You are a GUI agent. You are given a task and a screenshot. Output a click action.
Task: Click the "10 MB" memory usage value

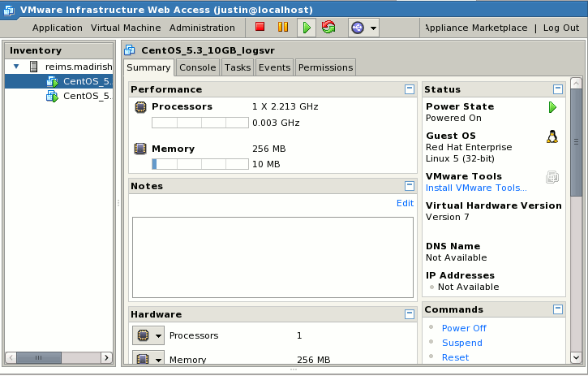pos(266,164)
